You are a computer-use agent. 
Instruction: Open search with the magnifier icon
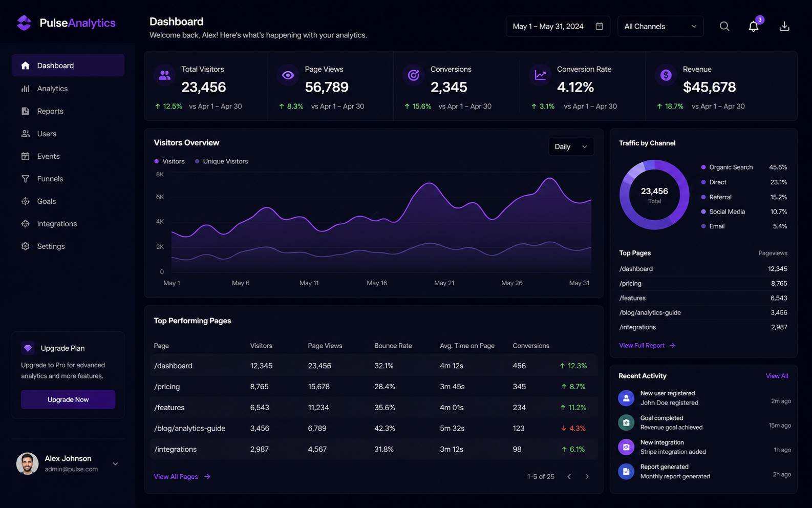(724, 26)
